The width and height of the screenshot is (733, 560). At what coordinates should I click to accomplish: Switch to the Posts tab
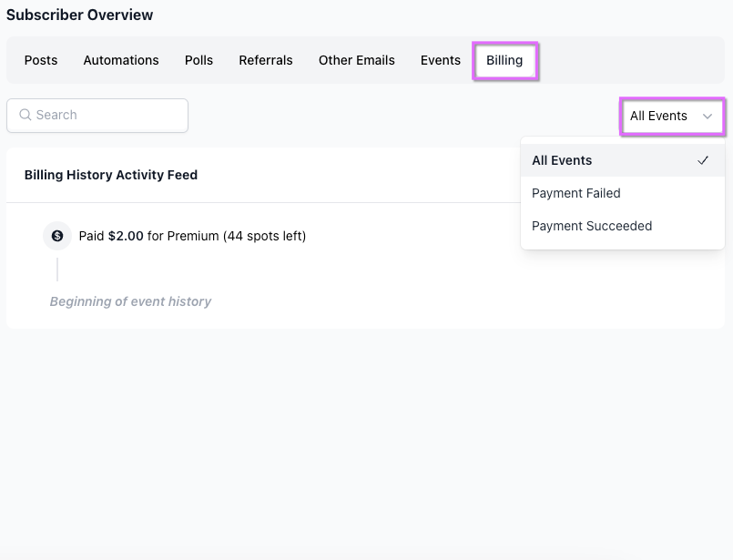tap(41, 60)
